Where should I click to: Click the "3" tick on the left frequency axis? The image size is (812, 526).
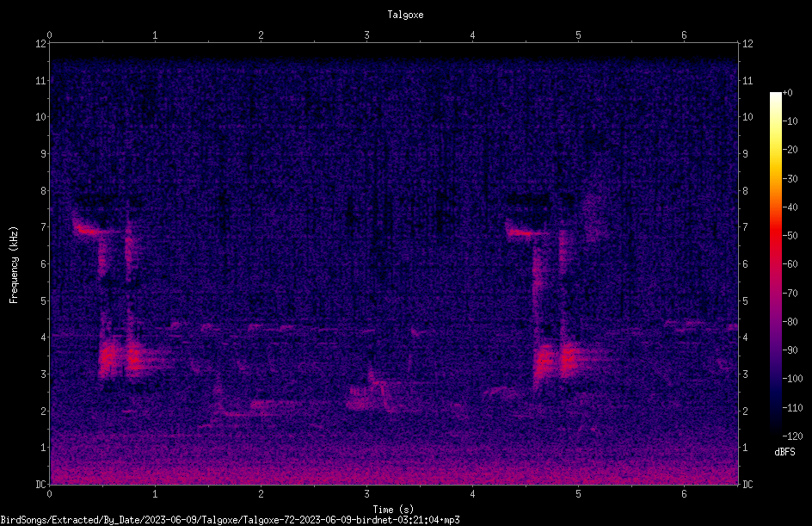coord(43,374)
